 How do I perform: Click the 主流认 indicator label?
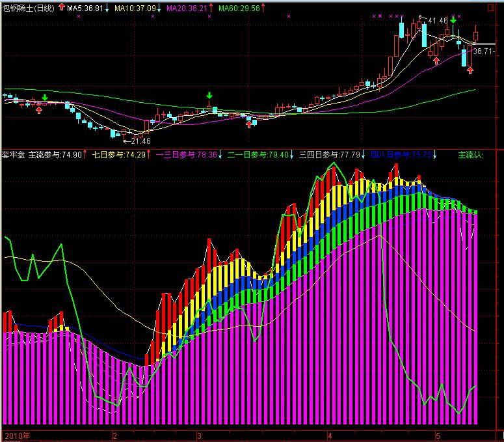[x=471, y=155]
